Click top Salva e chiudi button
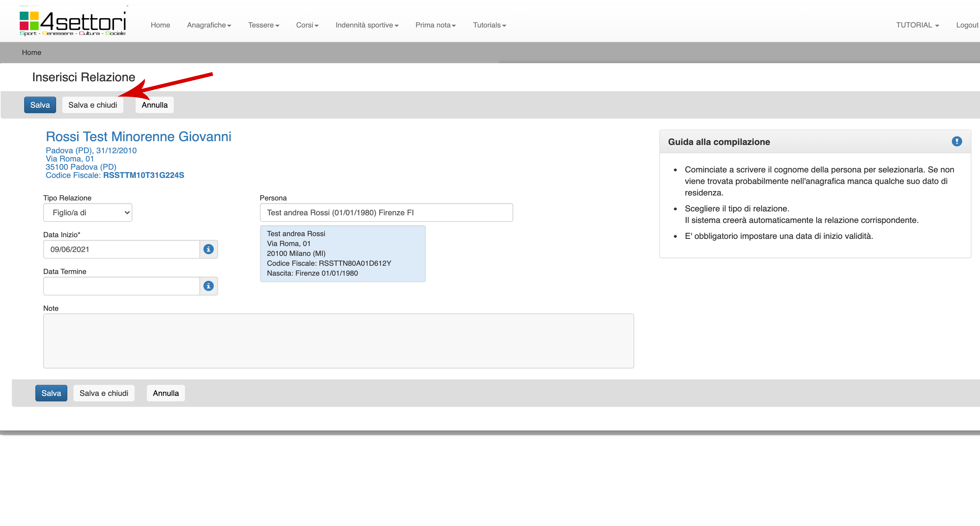This screenshot has height=526, width=980. click(x=93, y=105)
